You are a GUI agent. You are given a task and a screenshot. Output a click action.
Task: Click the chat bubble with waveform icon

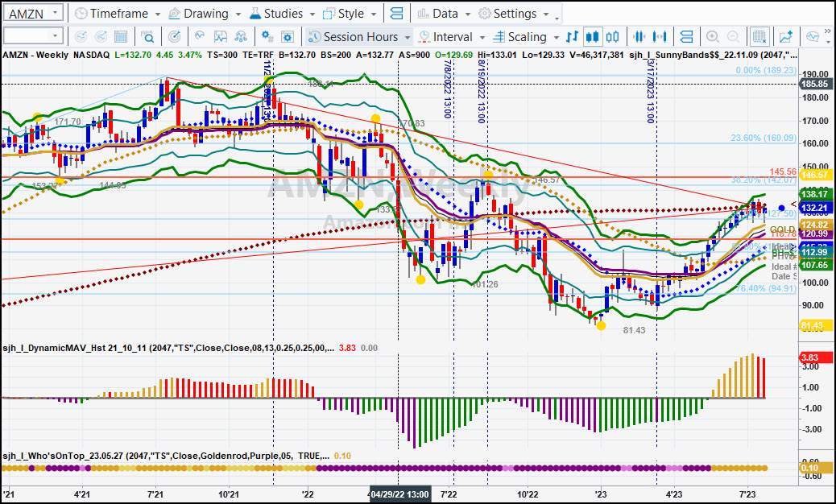coord(813,36)
